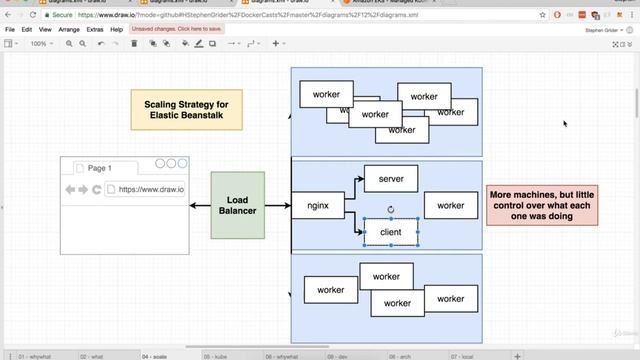Screen dimensions: 640x360
Task: Select the More machines red note
Action: coord(542,205)
